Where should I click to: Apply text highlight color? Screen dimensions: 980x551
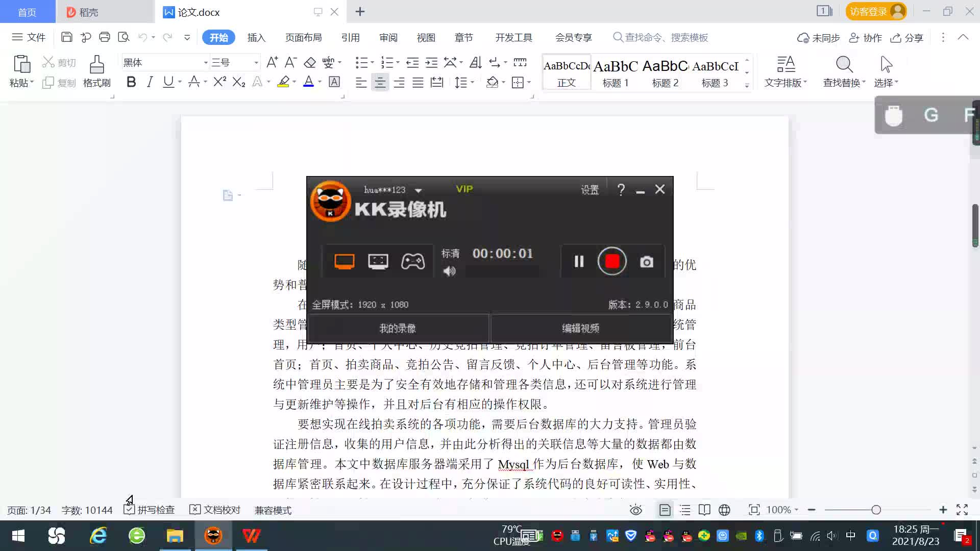coord(283,82)
